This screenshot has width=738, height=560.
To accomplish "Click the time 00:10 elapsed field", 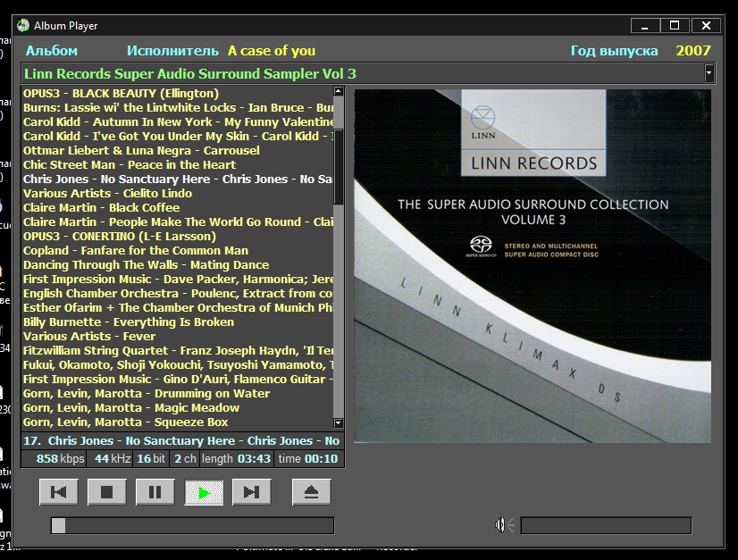I will [309, 459].
